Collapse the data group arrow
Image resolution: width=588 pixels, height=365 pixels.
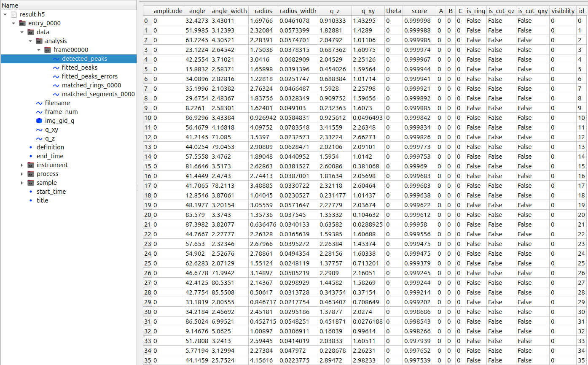pyautogui.click(x=22, y=32)
